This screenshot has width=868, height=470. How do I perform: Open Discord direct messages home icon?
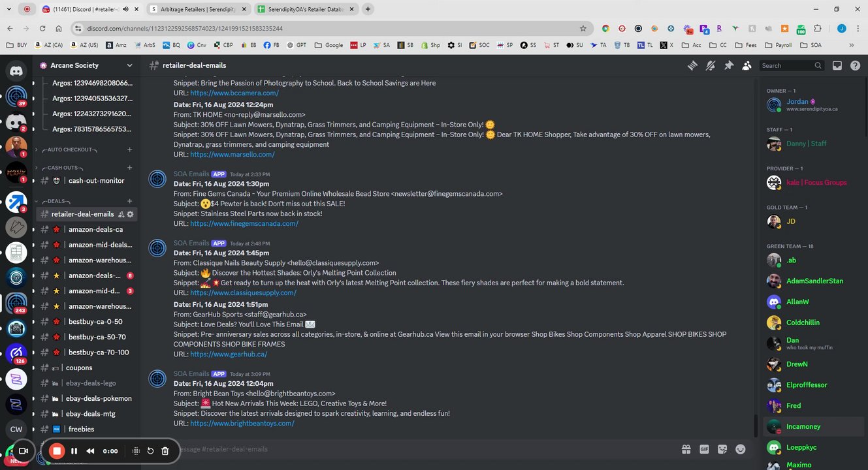(16, 70)
